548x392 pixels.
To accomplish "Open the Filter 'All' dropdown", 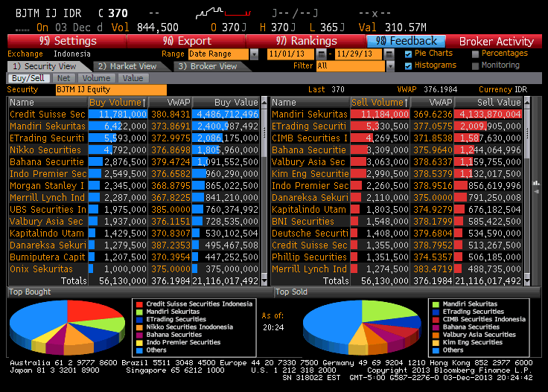I will (389, 66).
